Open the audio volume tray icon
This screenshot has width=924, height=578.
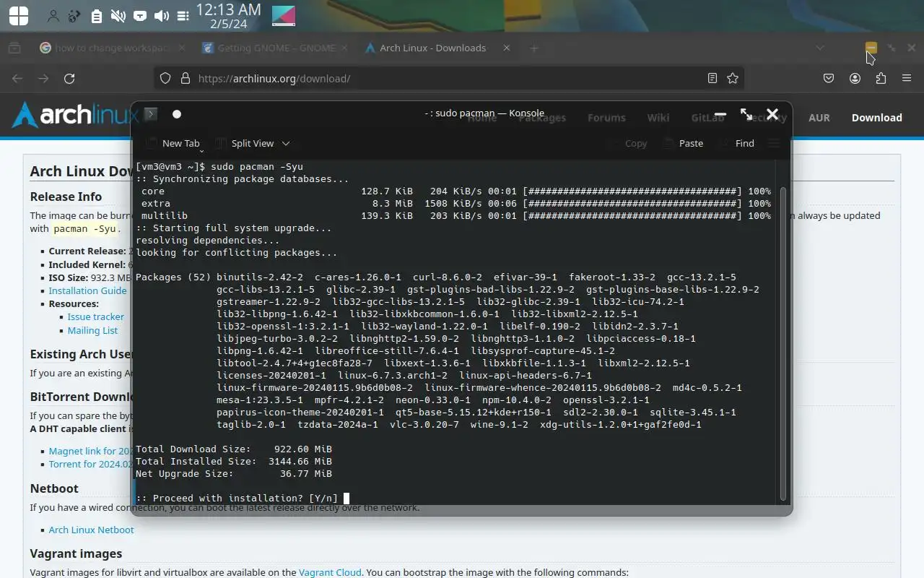point(162,15)
